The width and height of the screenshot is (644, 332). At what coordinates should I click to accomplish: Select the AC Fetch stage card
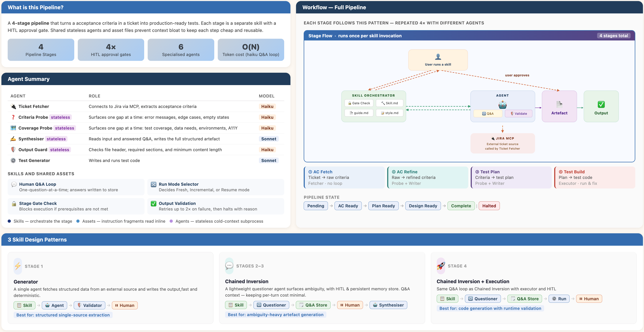pos(344,178)
